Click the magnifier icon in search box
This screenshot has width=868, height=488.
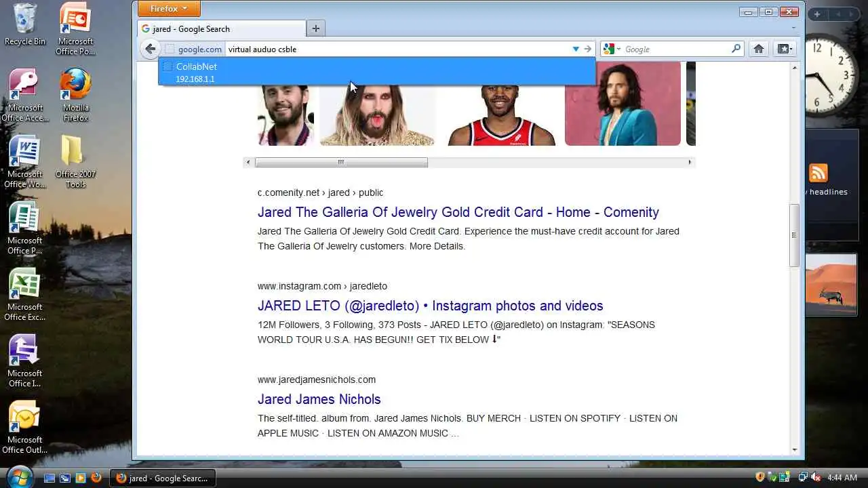(x=736, y=49)
